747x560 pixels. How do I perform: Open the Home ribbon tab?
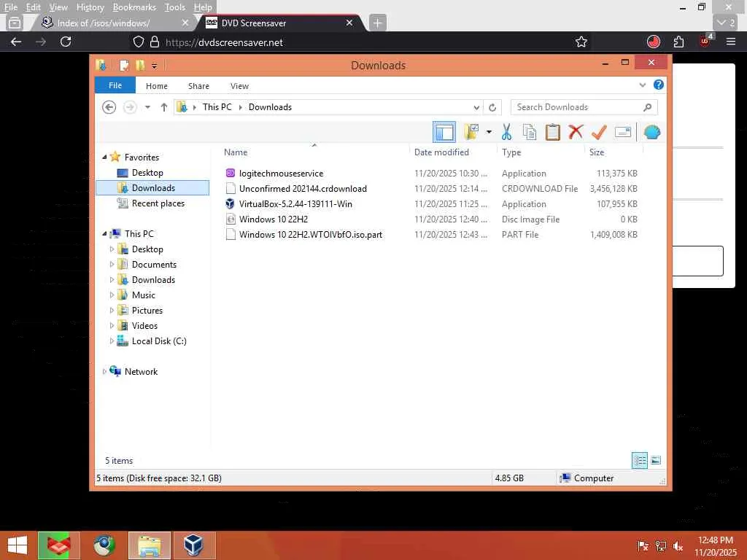click(x=157, y=86)
